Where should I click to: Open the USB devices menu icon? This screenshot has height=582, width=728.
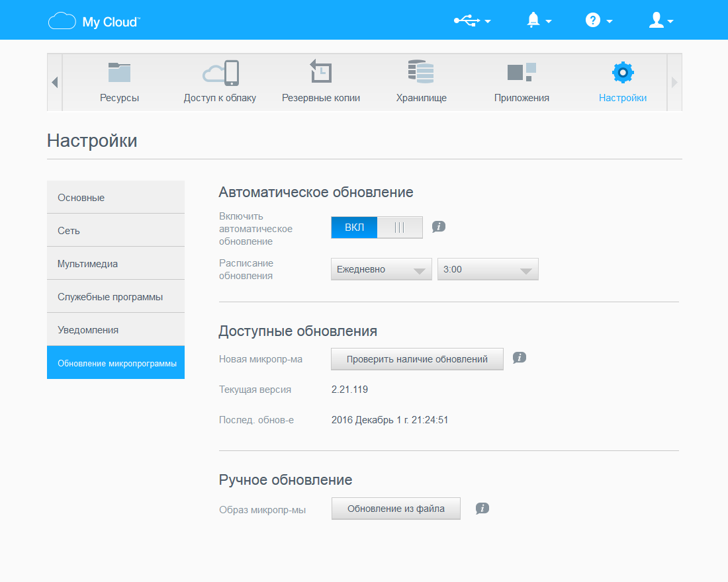coord(472,21)
